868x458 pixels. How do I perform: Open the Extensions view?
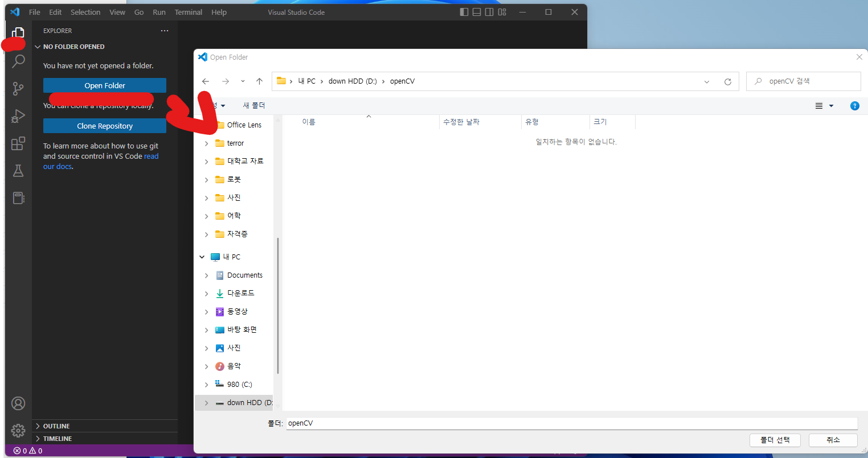coord(18,143)
